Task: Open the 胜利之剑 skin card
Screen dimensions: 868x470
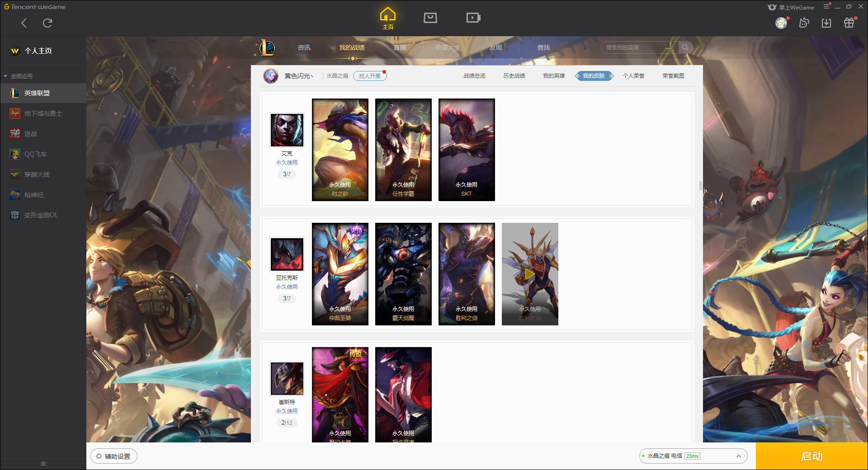Action: (467, 274)
